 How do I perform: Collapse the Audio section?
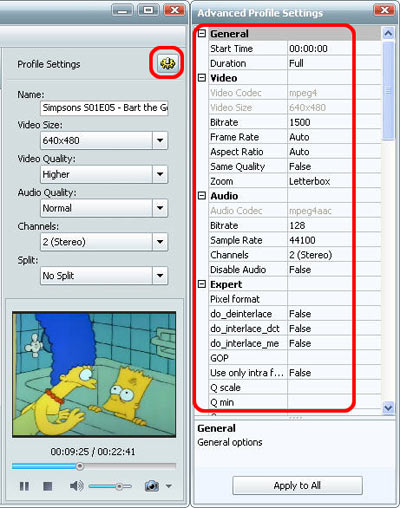point(202,195)
